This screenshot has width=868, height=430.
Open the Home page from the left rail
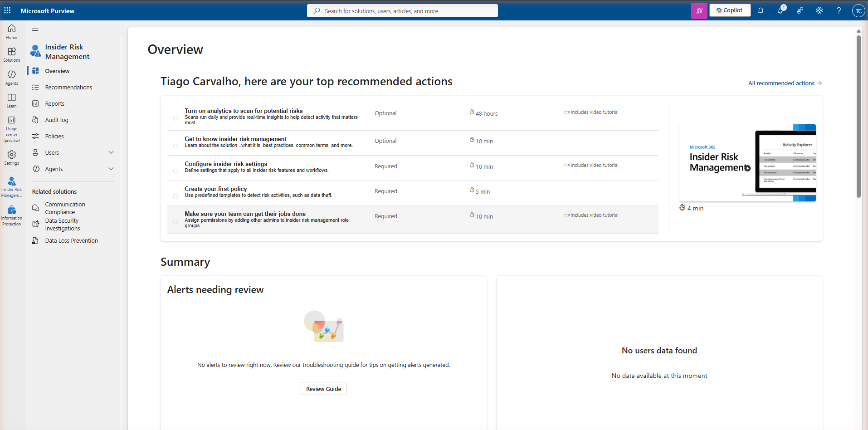point(11,31)
